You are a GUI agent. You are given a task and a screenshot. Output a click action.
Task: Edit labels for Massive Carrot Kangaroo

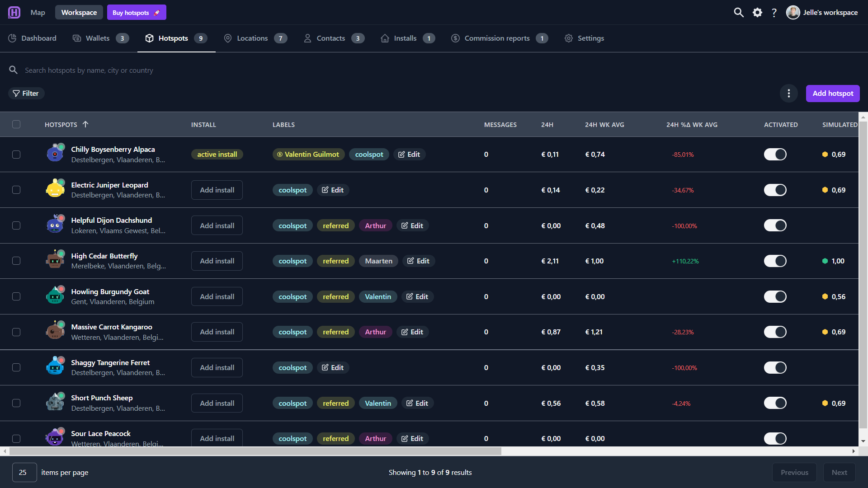[x=412, y=332]
